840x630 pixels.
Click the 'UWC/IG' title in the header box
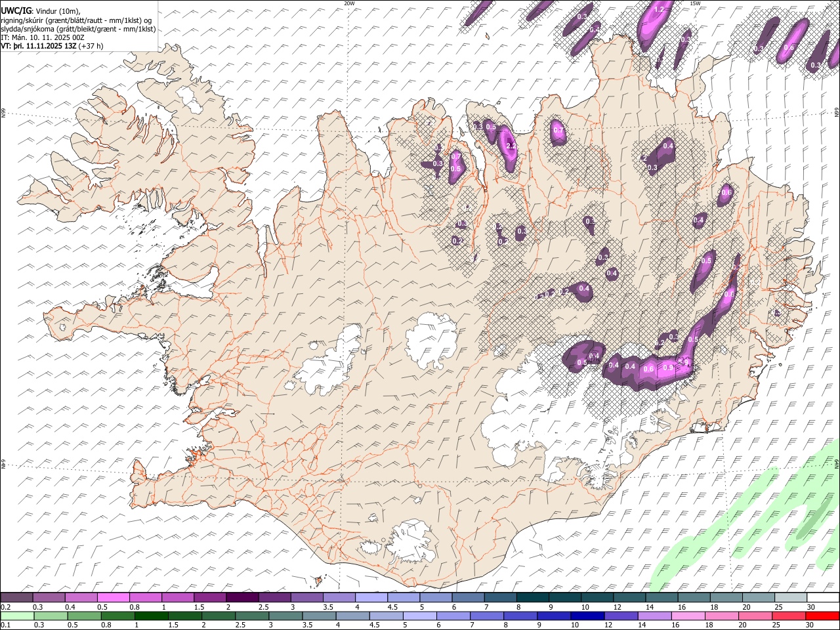pos(16,11)
